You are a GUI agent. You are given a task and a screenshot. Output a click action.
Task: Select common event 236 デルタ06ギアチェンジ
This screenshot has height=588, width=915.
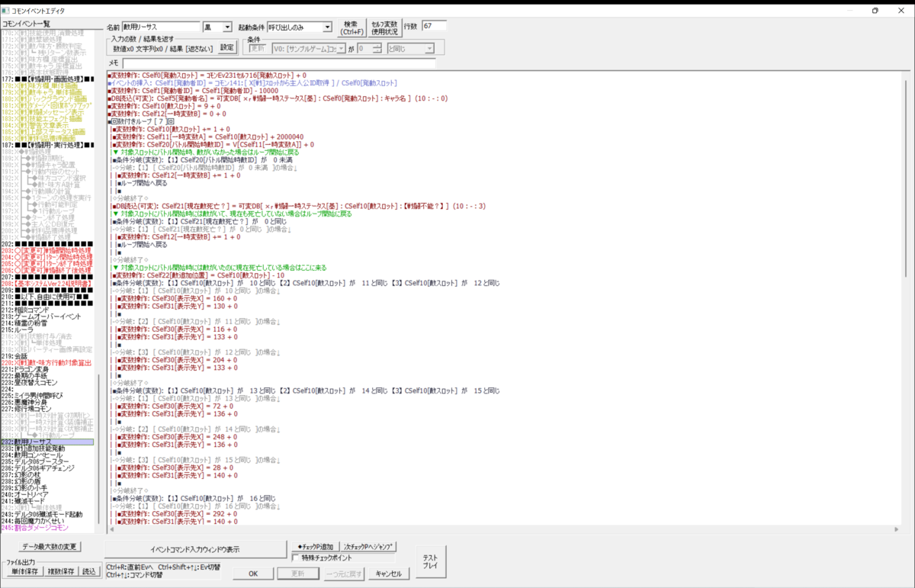coord(48,469)
